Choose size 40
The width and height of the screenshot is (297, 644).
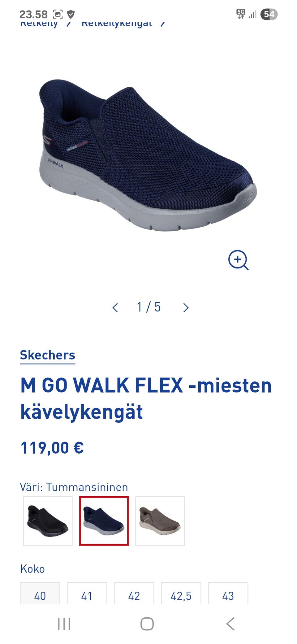click(40, 593)
